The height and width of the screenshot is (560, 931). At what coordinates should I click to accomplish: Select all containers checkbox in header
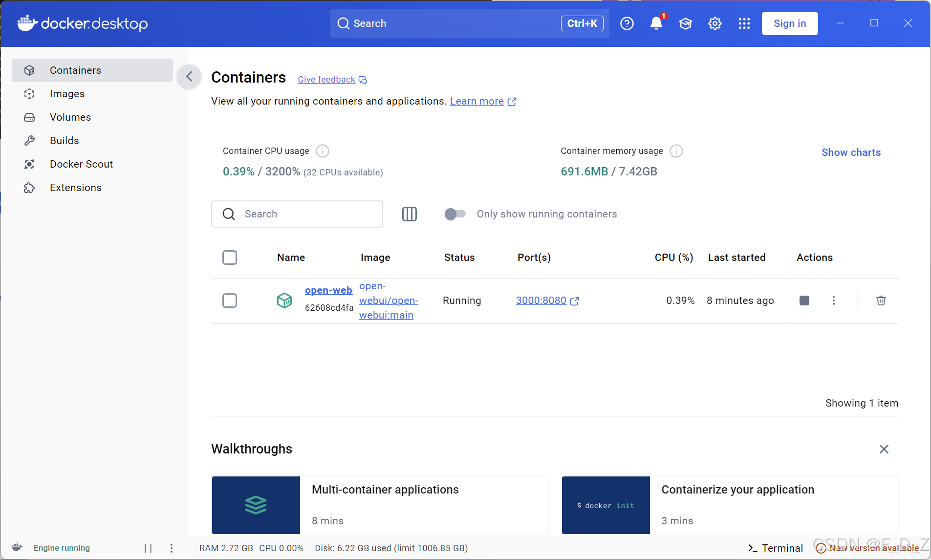point(230,258)
